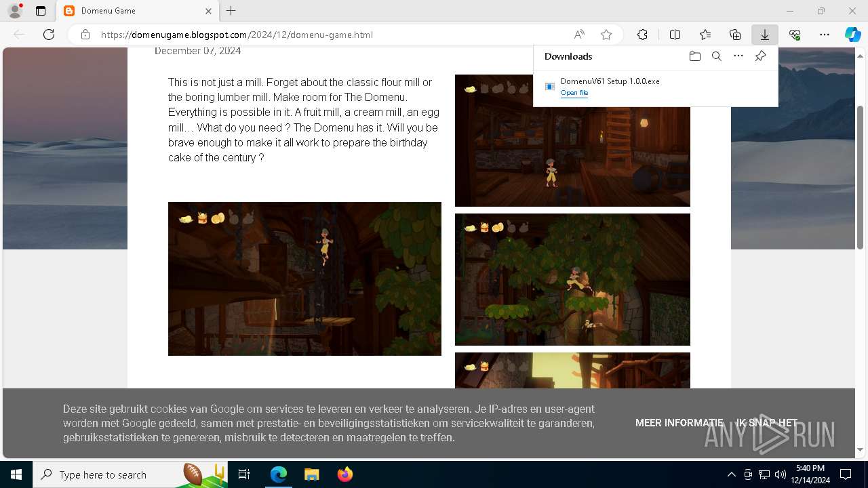The width and height of the screenshot is (868, 488).
Task: Show hidden system tray icons
Action: tap(731, 474)
